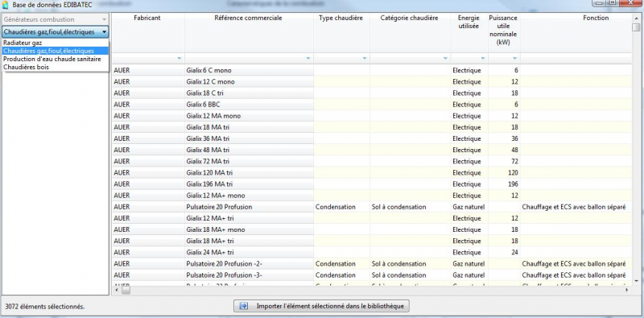Click the vertical scrollbar down arrow
644x318 pixels.
(x=636, y=282)
